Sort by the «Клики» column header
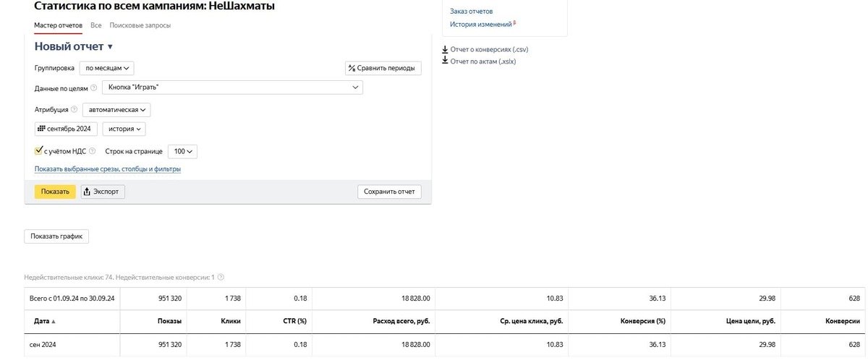Viewport: 868px width, 360px height. coord(230,321)
